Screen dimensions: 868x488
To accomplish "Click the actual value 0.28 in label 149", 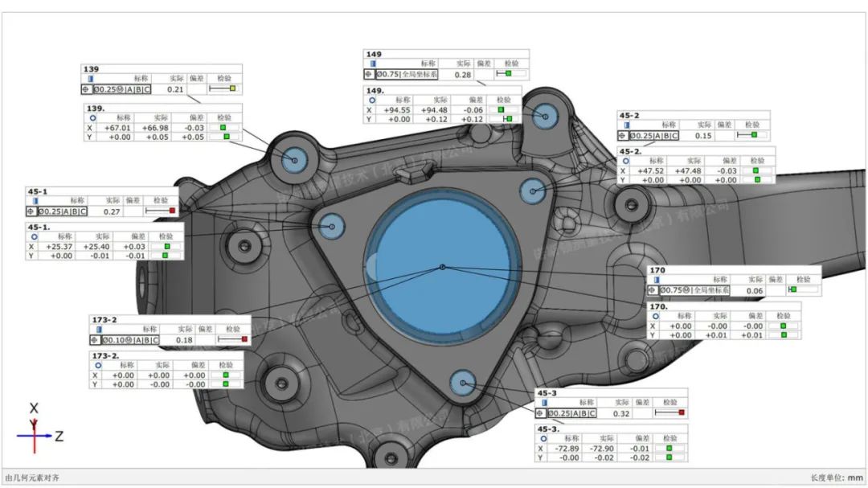I will tap(463, 75).
